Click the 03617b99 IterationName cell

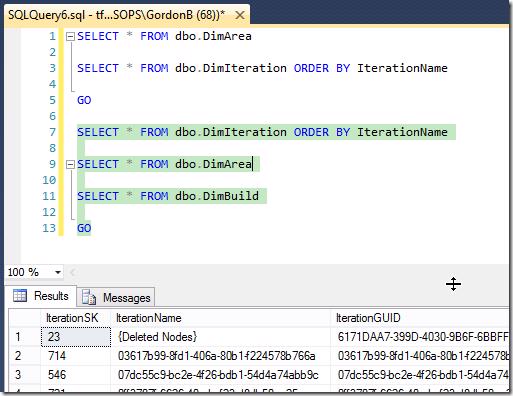click(x=221, y=356)
